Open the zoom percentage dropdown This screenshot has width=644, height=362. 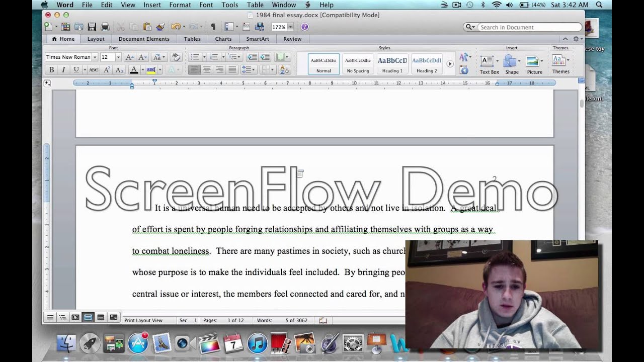coord(290,27)
